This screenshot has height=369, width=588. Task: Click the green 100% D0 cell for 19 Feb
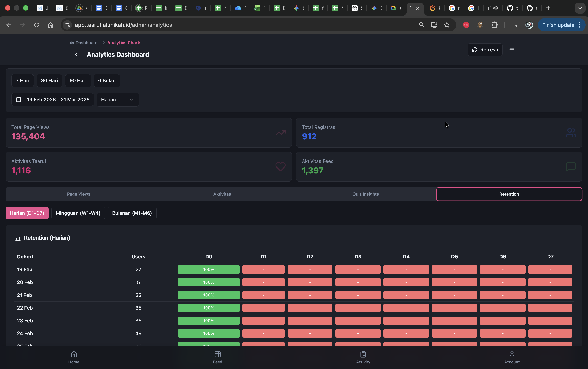208,269
